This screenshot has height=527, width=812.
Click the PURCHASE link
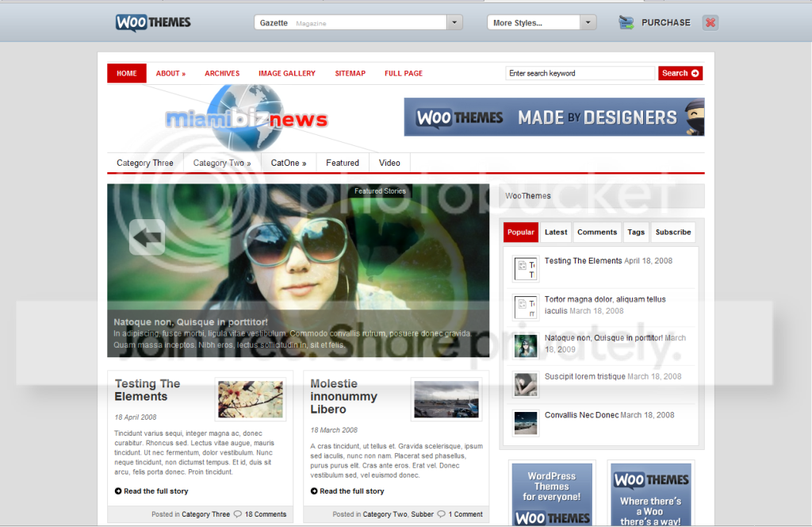coord(665,22)
